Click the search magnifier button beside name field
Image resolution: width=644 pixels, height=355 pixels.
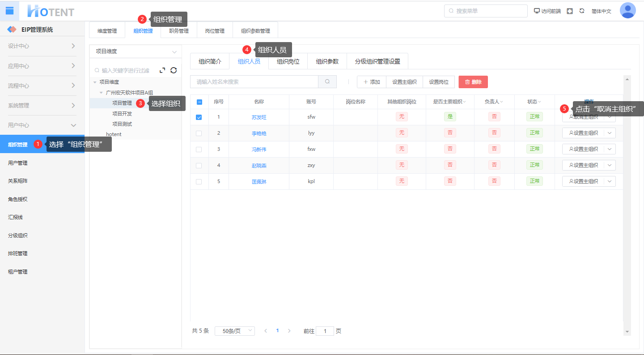[327, 82]
